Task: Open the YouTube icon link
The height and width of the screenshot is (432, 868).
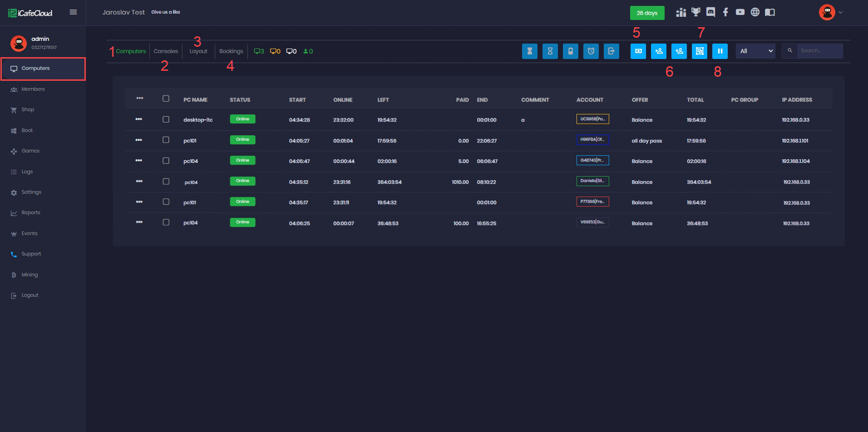Action: [x=740, y=12]
